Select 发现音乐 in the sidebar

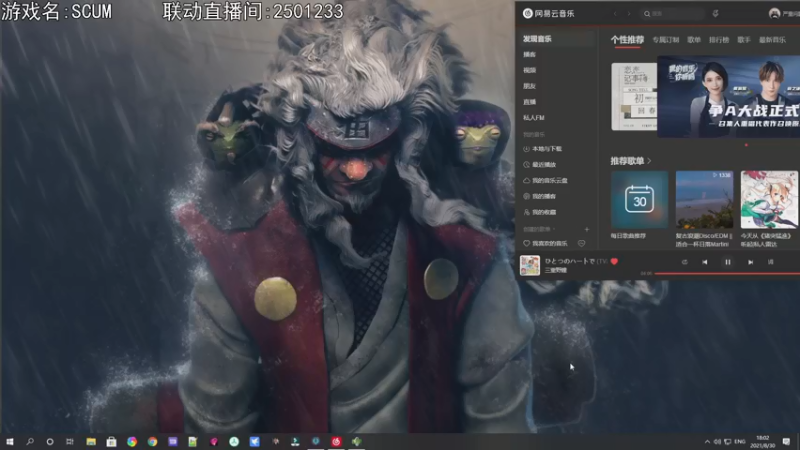(x=537, y=39)
